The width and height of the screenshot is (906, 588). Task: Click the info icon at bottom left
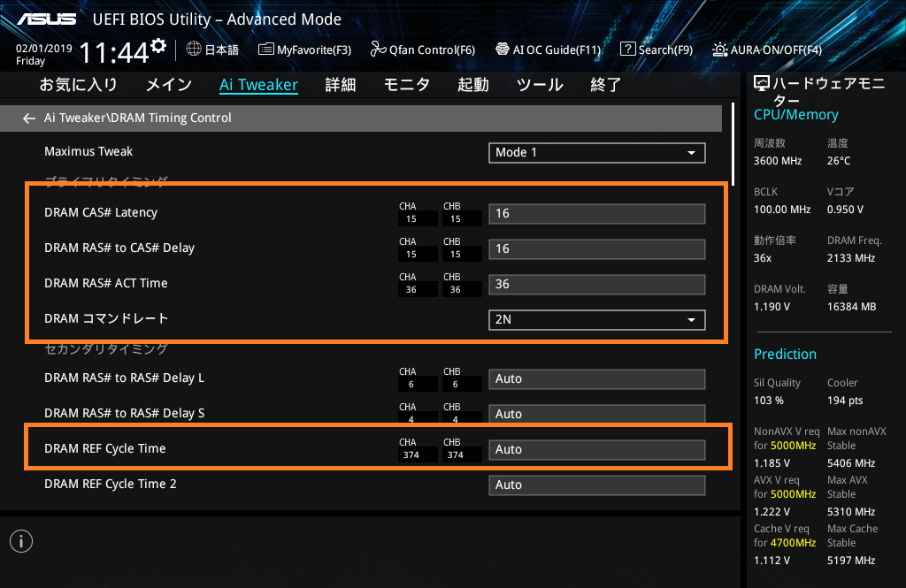(21, 541)
